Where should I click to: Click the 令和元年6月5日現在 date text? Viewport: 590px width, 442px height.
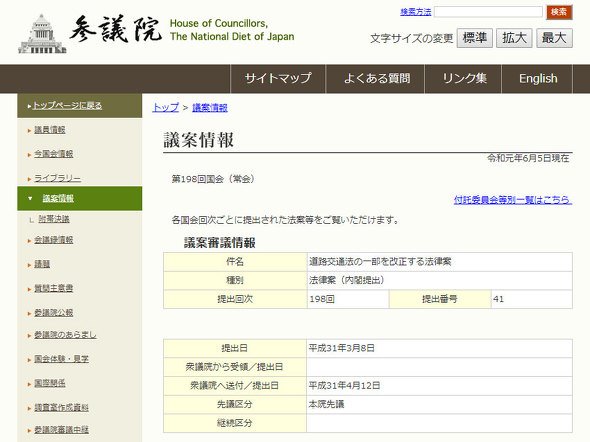pyautogui.click(x=528, y=158)
